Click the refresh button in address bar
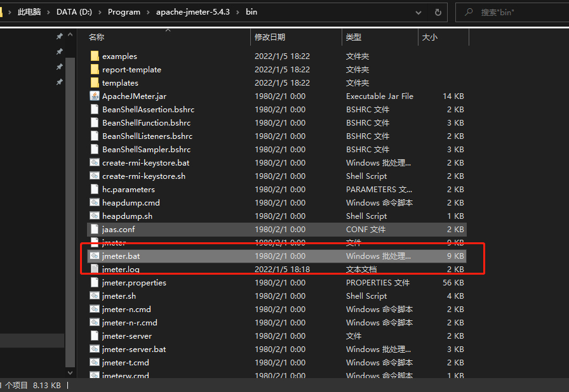The width and height of the screenshot is (569, 392). [x=438, y=12]
